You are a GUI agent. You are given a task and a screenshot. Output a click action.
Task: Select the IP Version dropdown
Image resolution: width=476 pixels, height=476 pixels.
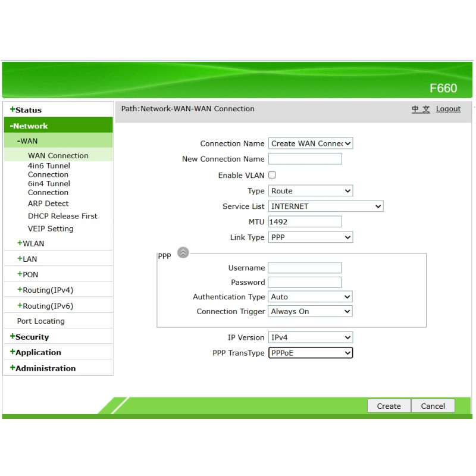311,337
